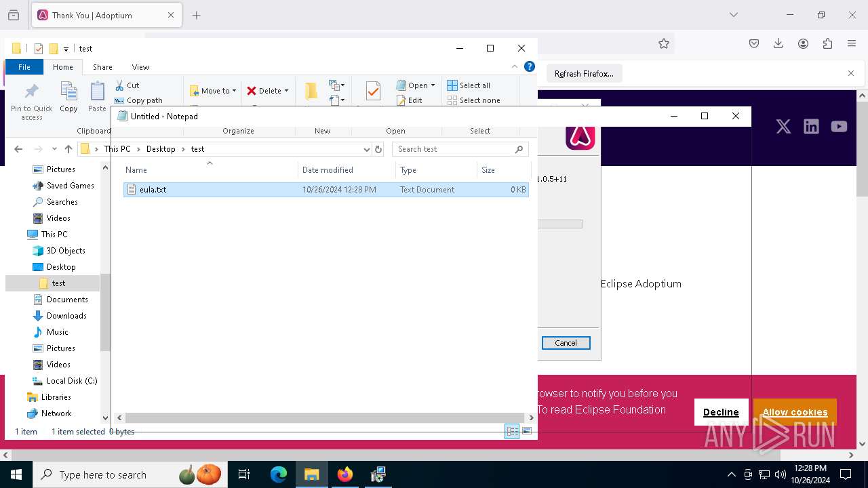Open Adoptium LinkedIn icon
This screenshot has height=488, width=868.
pos(811,127)
